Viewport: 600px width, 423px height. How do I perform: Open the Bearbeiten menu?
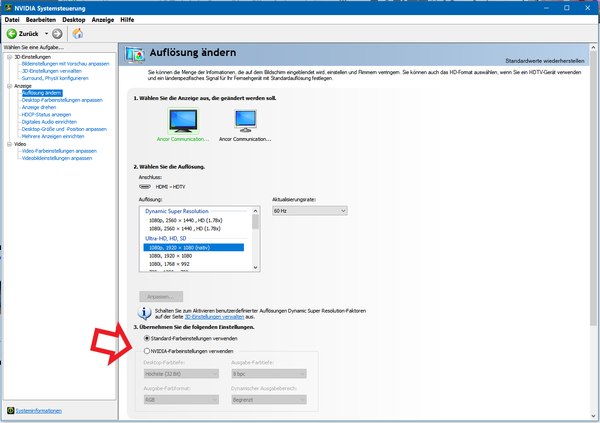tap(40, 19)
